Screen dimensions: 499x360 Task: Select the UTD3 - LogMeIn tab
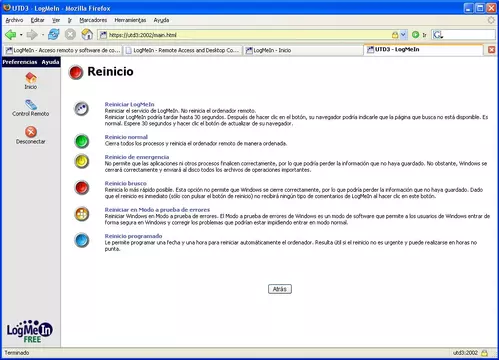point(423,50)
